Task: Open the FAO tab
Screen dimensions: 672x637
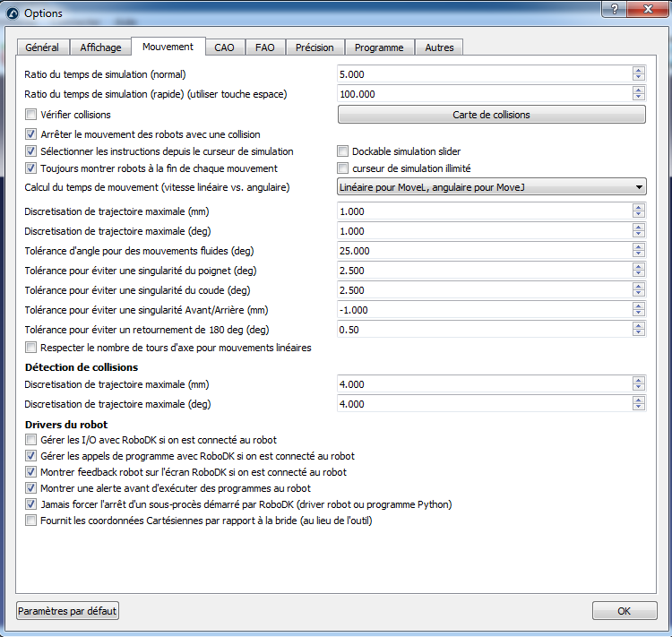Action: click(x=265, y=47)
